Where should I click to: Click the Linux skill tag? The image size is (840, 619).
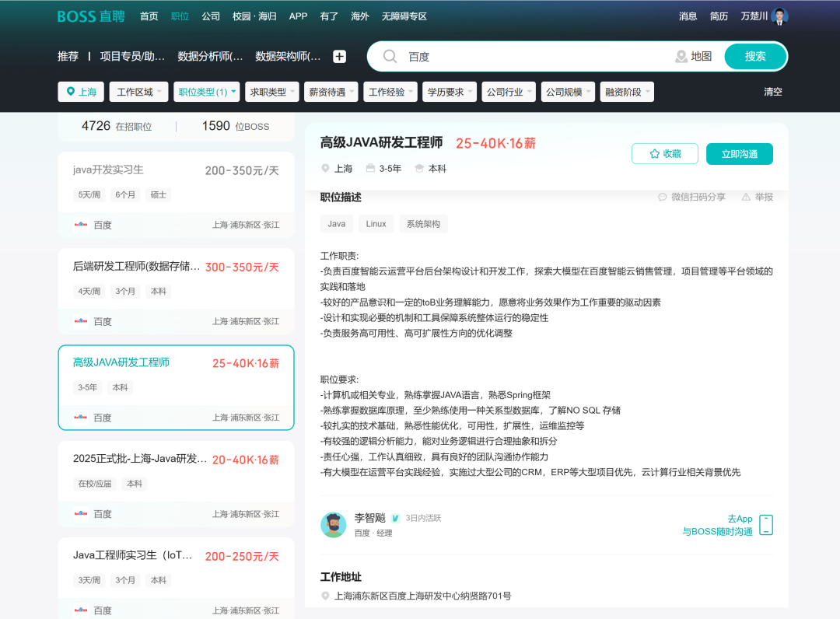pos(376,224)
